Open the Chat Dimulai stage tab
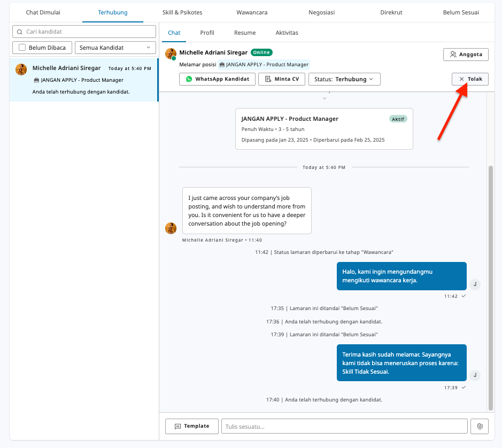502x448 pixels. pos(43,12)
